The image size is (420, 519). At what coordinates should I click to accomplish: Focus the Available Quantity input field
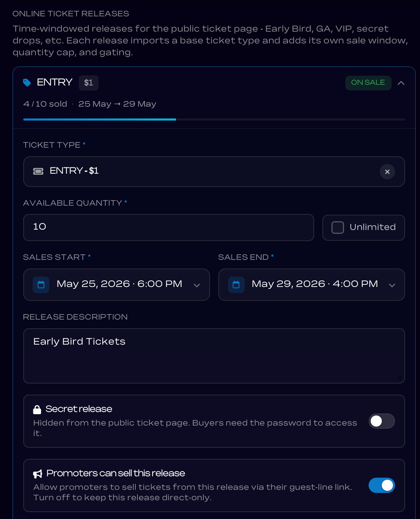[169, 228]
